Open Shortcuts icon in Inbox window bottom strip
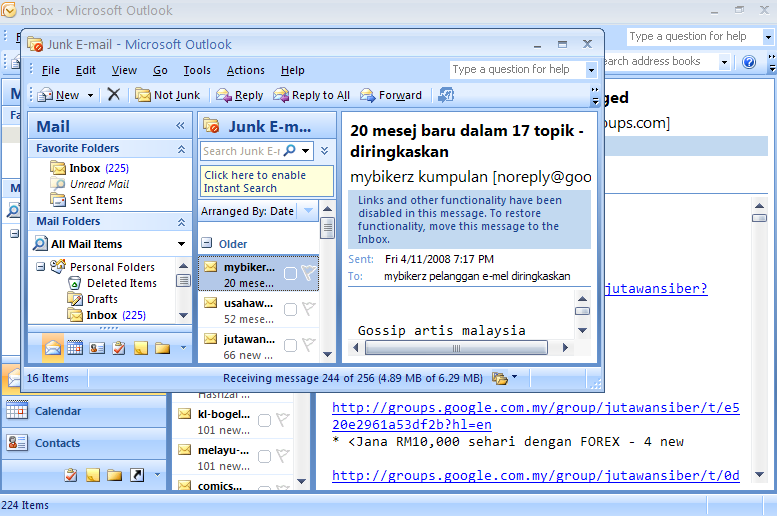This screenshot has width=777, height=516. pos(137,475)
